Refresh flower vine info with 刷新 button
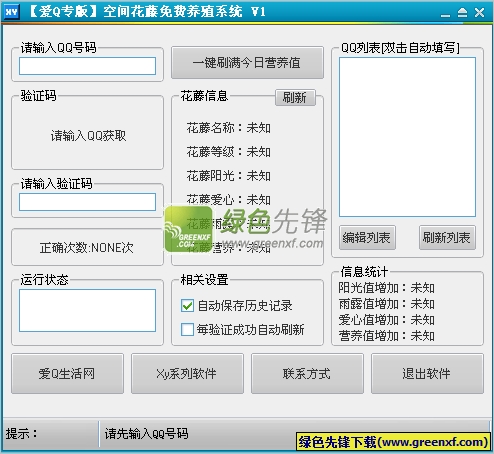The image size is (494, 454). pyautogui.click(x=295, y=98)
